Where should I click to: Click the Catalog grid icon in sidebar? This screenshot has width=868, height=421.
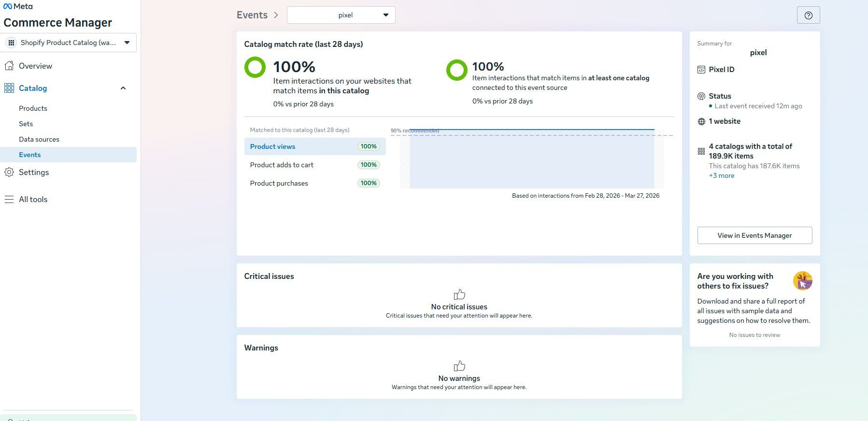(x=9, y=88)
